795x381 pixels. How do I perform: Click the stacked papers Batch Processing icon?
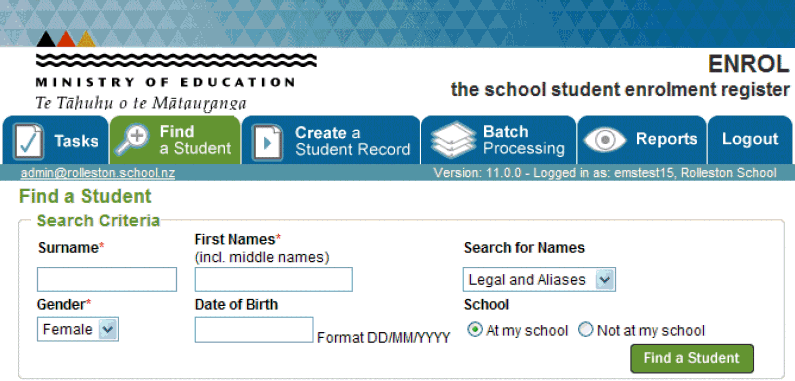point(453,140)
